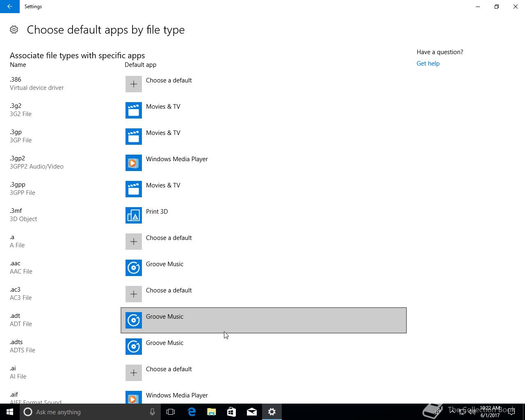
Task: Click the volume icon in system tray
Action: [472, 412]
